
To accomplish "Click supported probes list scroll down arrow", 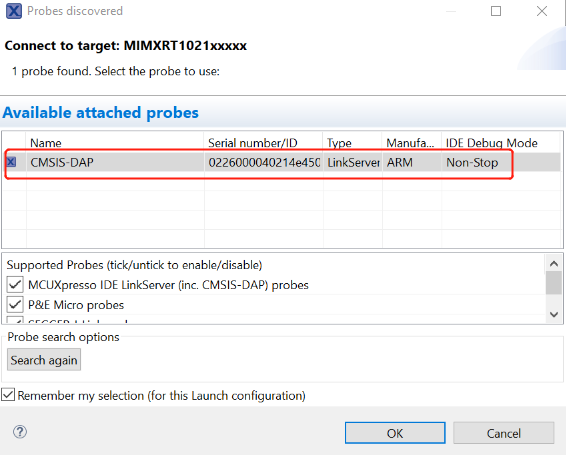I will 554,314.
